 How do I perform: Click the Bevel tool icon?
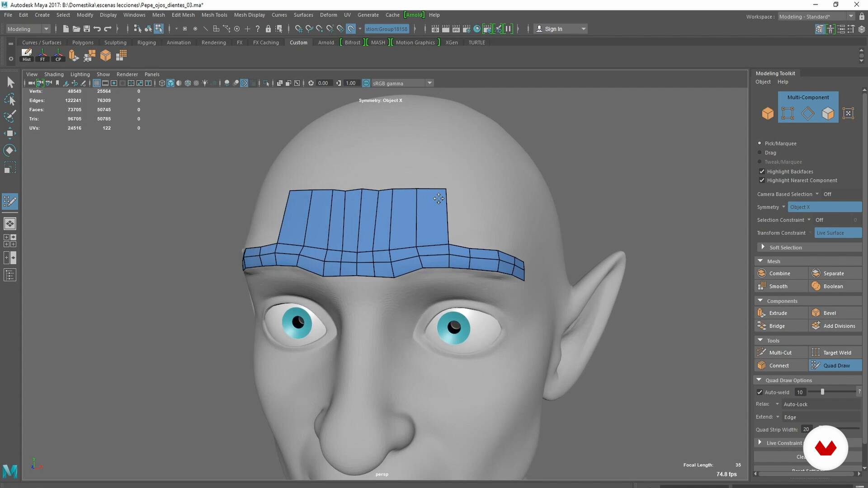pyautogui.click(x=816, y=313)
